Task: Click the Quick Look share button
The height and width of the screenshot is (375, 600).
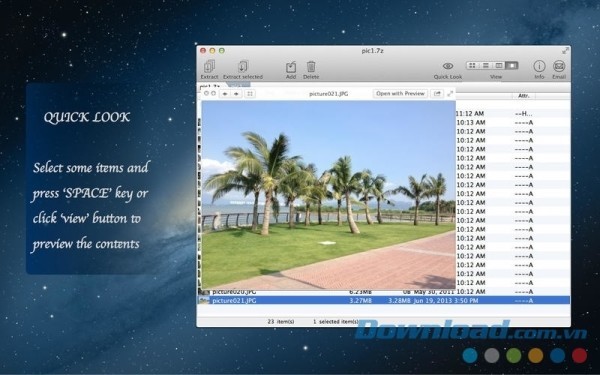Action: tap(437, 93)
